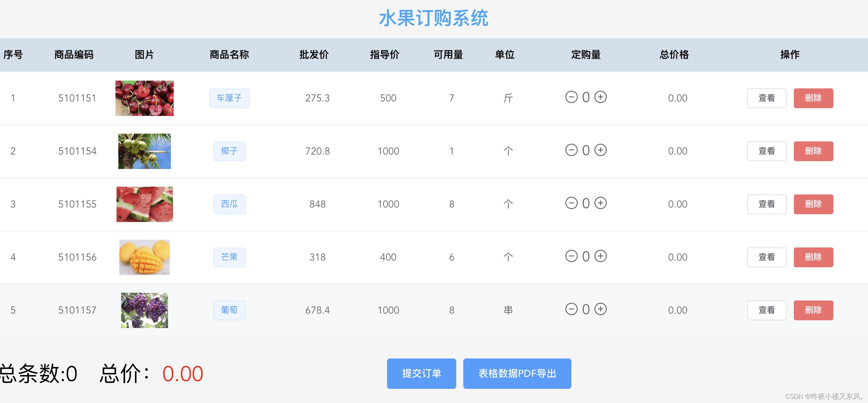Viewport: 868px width, 403px height.
Task: Add one to 西瓜 order quantity
Action: pos(600,203)
